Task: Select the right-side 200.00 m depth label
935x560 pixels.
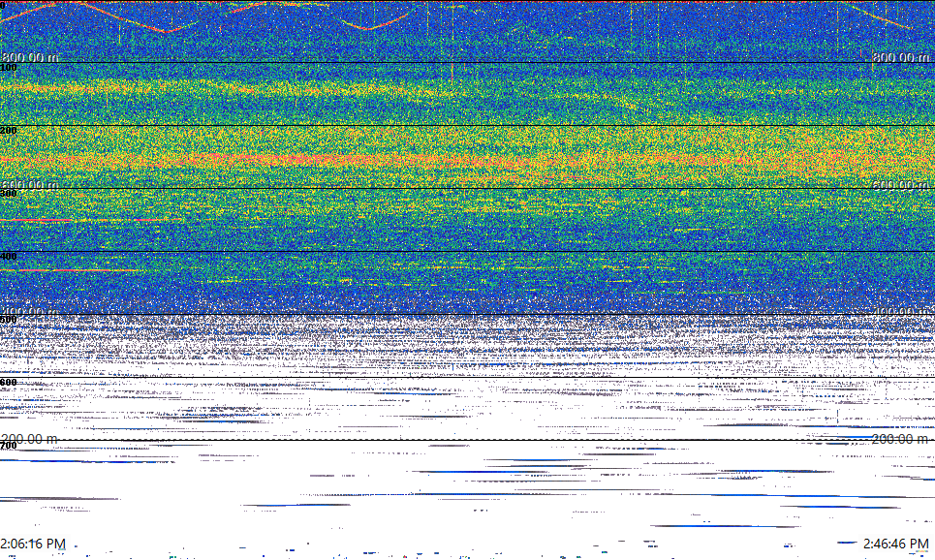Action: click(901, 439)
